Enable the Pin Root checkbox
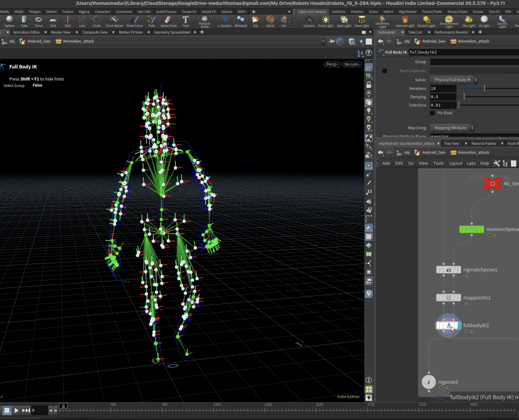 pos(432,113)
